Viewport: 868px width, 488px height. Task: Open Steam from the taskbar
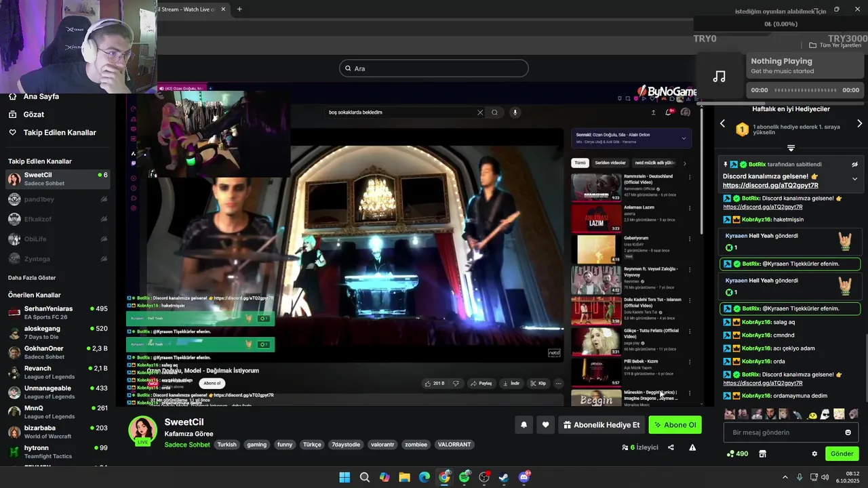(504, 477)
